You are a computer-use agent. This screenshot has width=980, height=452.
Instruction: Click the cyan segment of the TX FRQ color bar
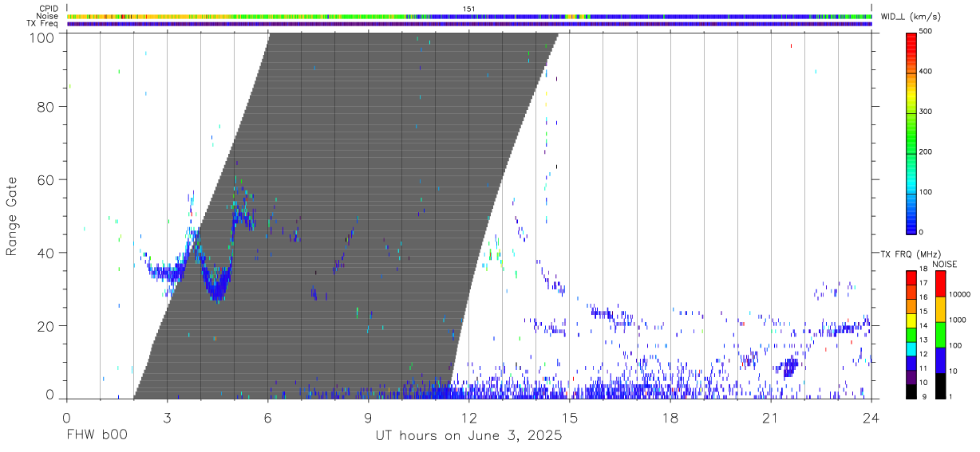pos(911,349)
